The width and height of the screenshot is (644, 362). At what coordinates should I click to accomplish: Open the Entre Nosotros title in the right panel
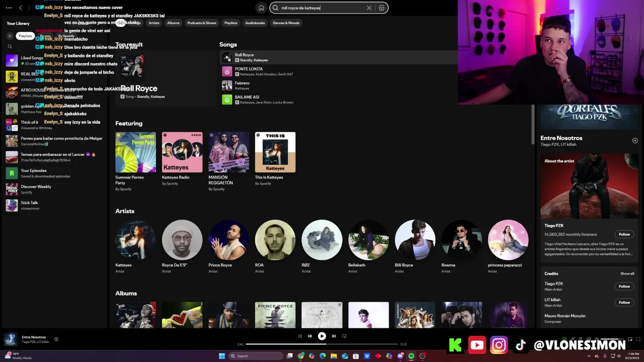[561, 138]
